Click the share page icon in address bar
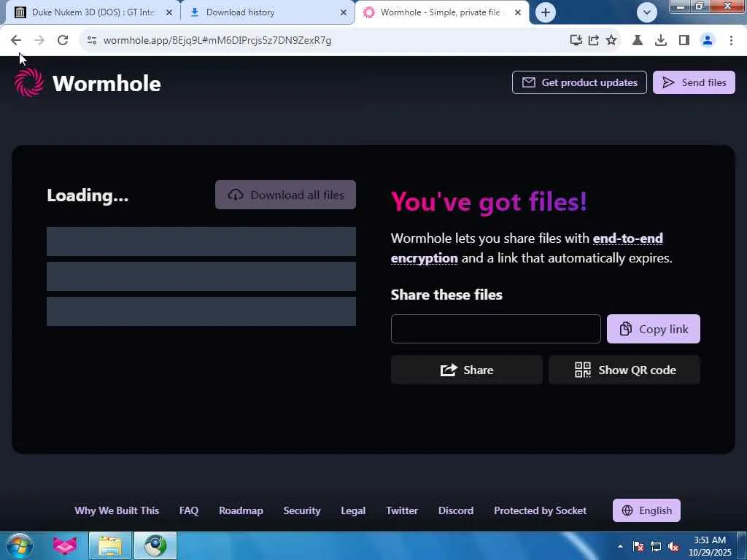This screenshot has height=560, width=747. [x=594, y=41]
